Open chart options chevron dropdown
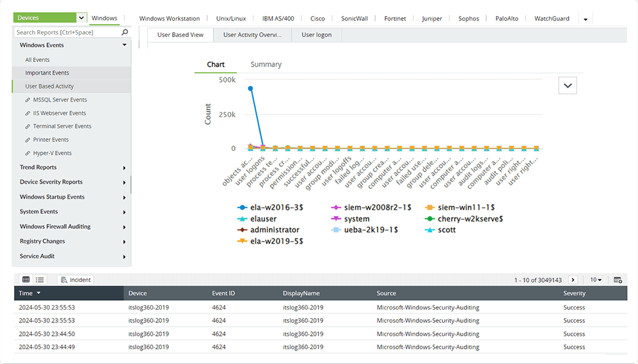The height and width of the screenshot is (364, 638). (x=568, y=86)
